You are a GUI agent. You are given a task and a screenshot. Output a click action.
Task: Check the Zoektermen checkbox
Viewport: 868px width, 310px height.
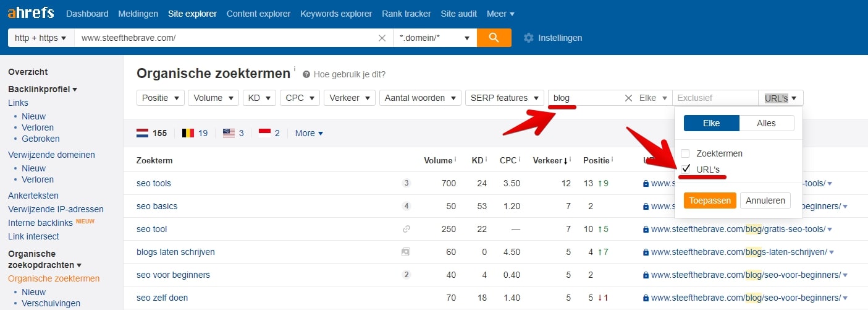point(685,153)
